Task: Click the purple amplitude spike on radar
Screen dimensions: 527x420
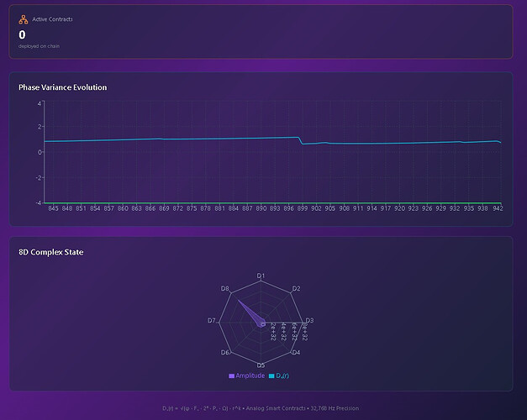Action: tap(248, 310)
